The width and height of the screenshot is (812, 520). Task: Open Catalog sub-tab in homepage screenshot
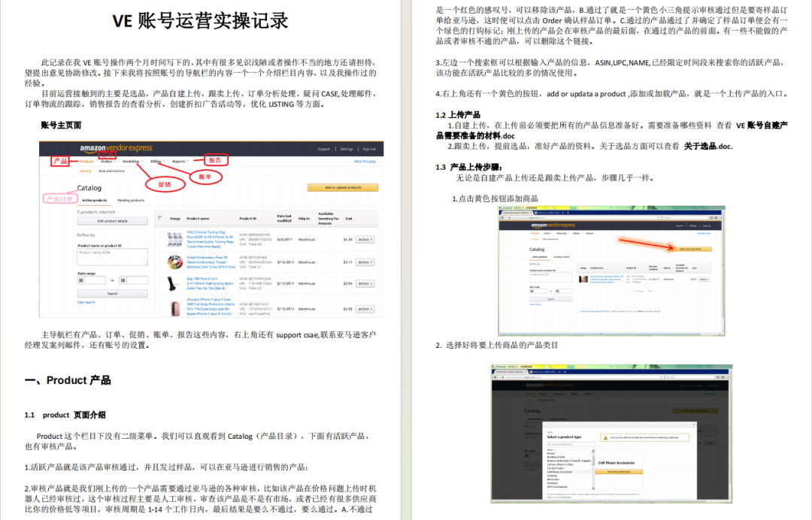pos(85,171)
